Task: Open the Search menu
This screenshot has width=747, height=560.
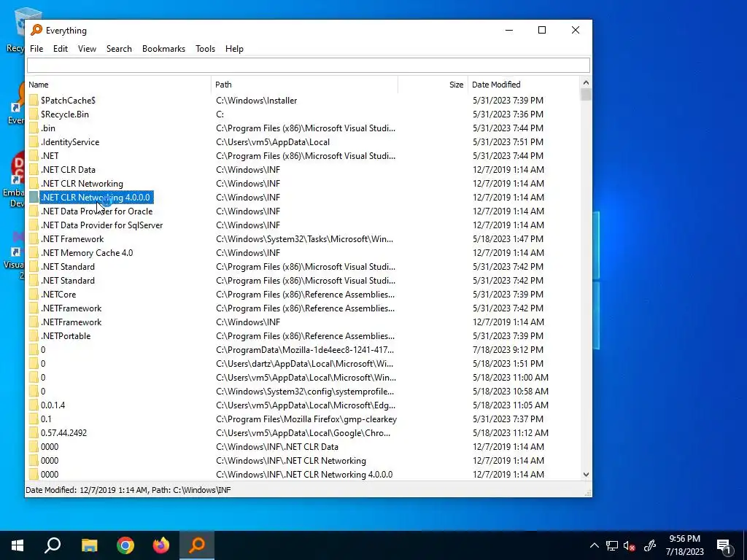Action: click(x=119, y=49)
